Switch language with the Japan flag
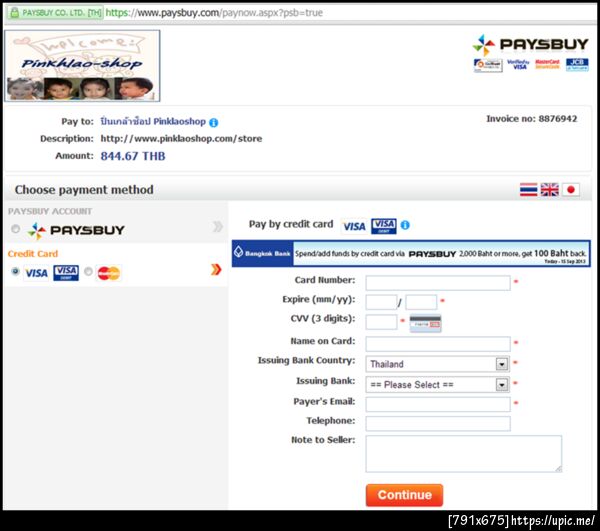600x531 pixels. click(x=571, y=189)
